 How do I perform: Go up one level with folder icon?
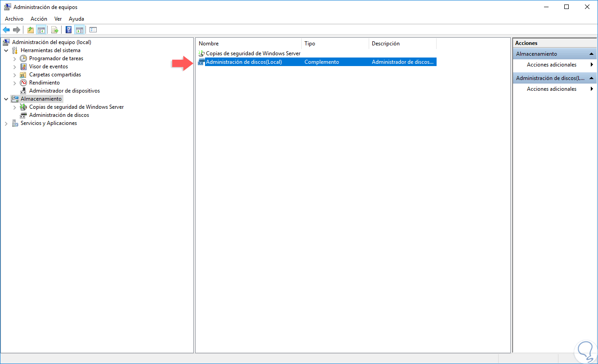pyautogui.click(x=31, y=30)
